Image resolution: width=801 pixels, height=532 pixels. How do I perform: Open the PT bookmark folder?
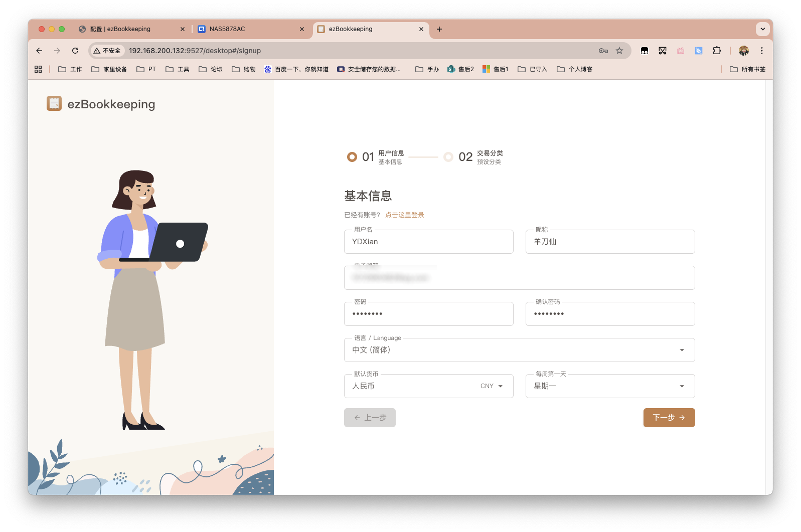coord(146,69)
